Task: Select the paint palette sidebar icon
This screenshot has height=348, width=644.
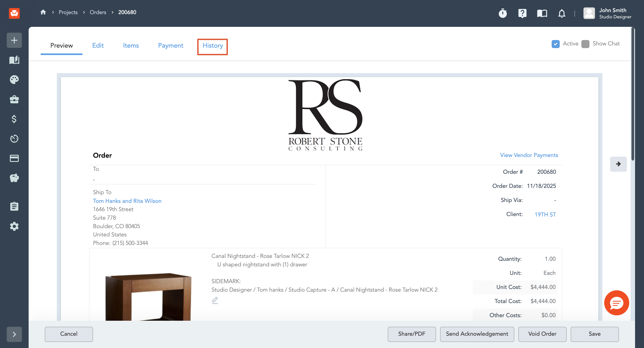Action: (14, 79)
